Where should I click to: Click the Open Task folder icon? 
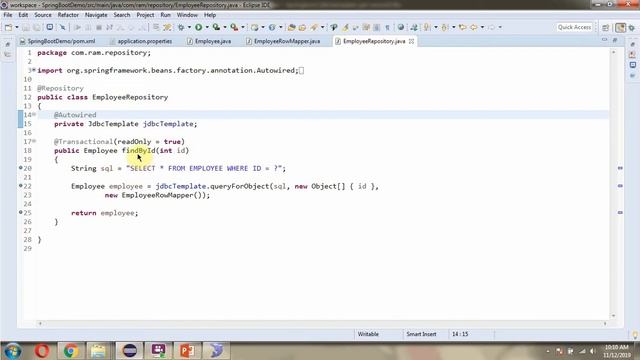(x=302, y=27)
